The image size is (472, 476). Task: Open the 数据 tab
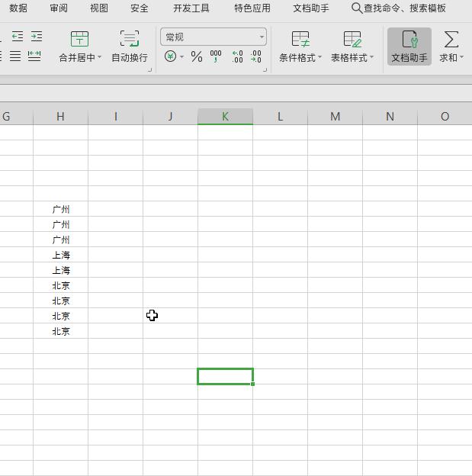point(18,8)
